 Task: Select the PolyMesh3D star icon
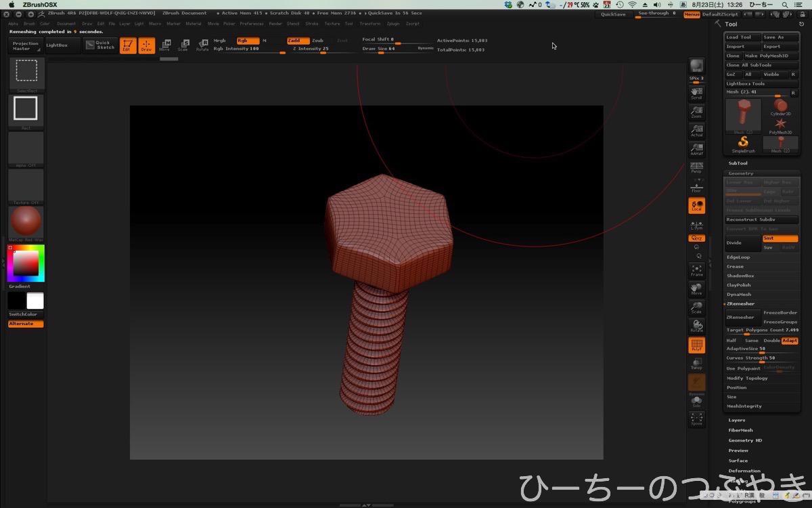[x=780, y=125]
